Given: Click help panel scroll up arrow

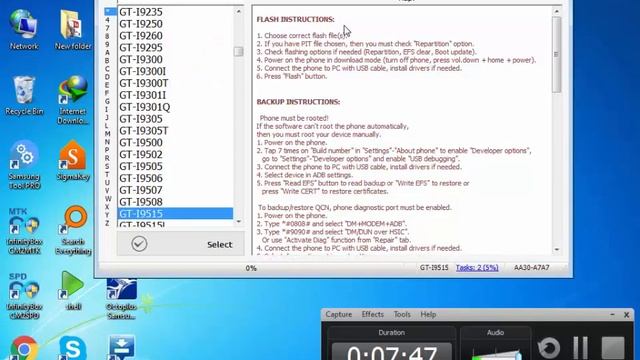Looking at the screenshot, I should [x=556, y=11].
